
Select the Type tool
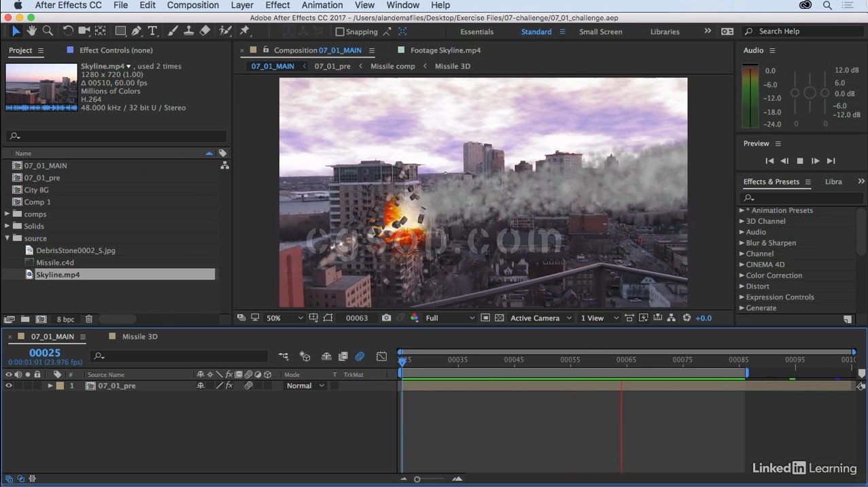[153, 31]
